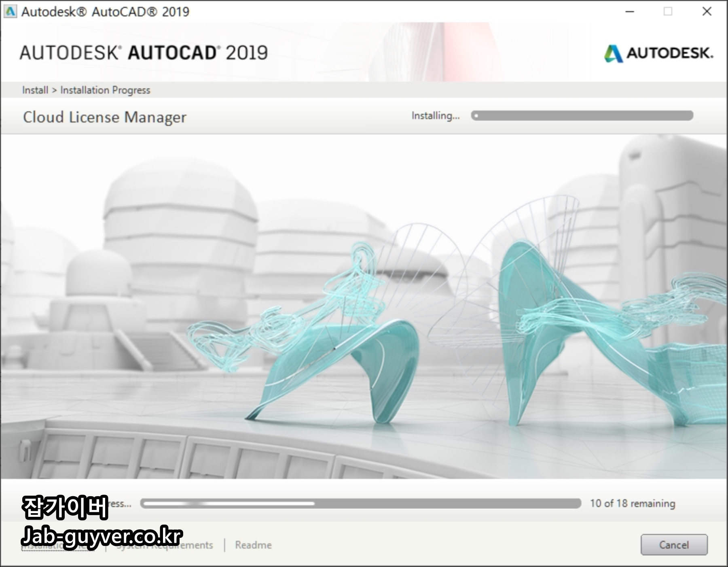Click the "Installing..." status text
The image size is (728, 567).
tap(436, 116)
